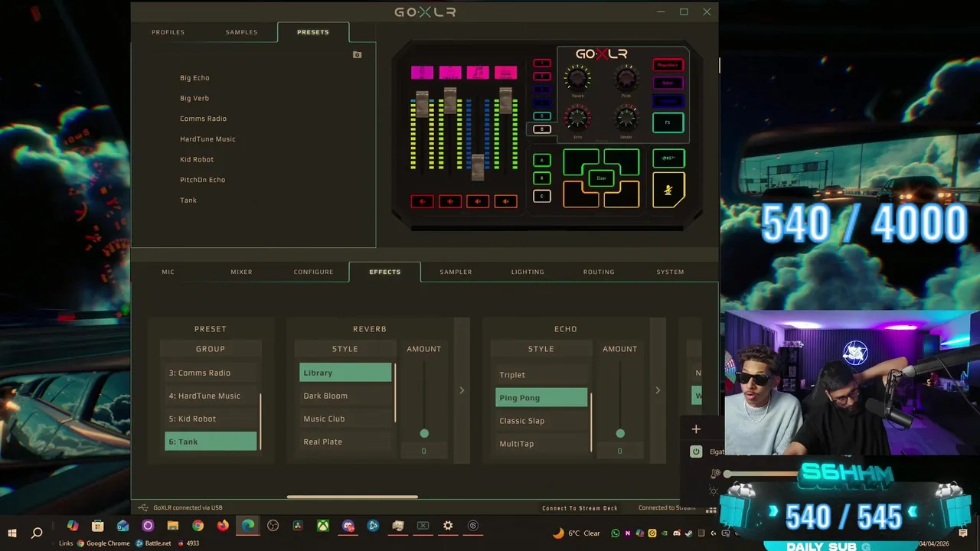
Task: Click the Gender knob on the GoXLR device
Action: click(x=626, y=118)
